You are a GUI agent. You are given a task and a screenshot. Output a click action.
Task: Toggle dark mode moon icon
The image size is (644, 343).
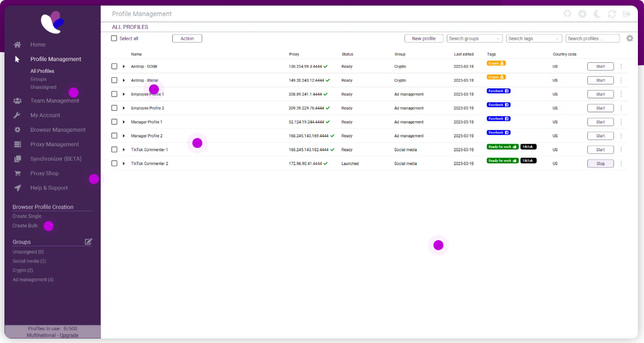point(597,14)
